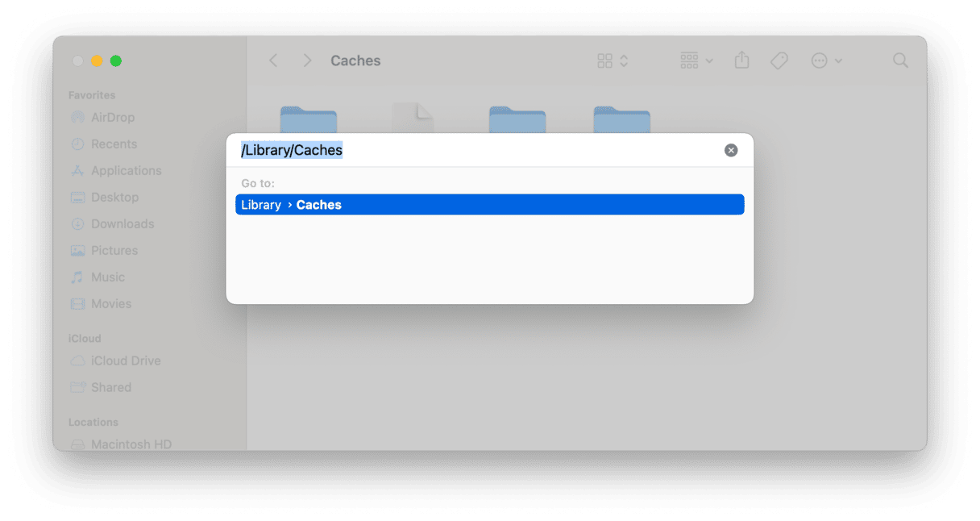
Task: Switch view using the icon grid button
Action: [x=612, y=60]
